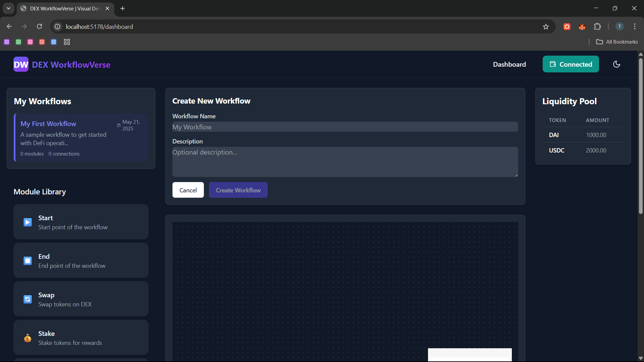Screen dimensions: 644x362
Task: Click the Start module play icon
Action: (28, 222)
